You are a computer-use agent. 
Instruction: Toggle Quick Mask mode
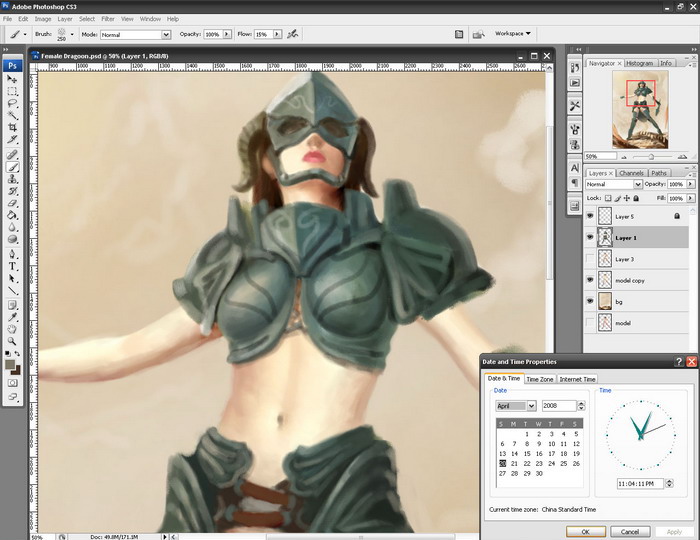(x=12, y=383)
